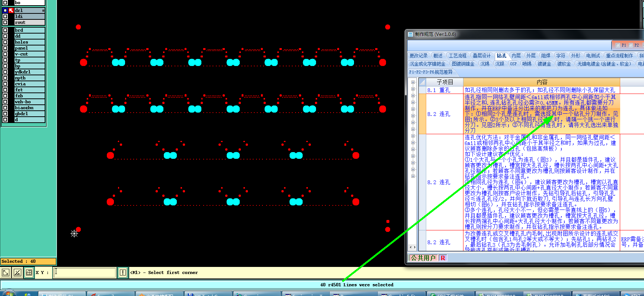Check the P1 checkbox in 制作规范 window

pos(618,45)
